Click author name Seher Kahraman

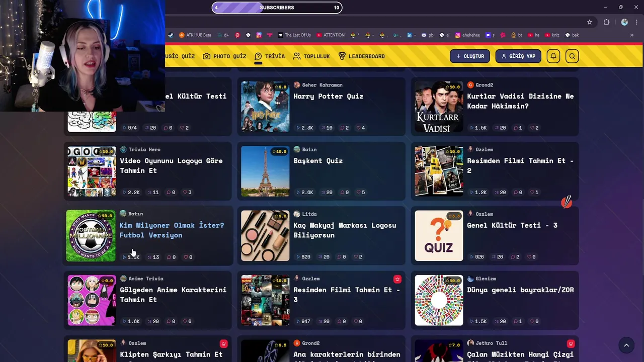pyautogui.click(x=322, y=85)
